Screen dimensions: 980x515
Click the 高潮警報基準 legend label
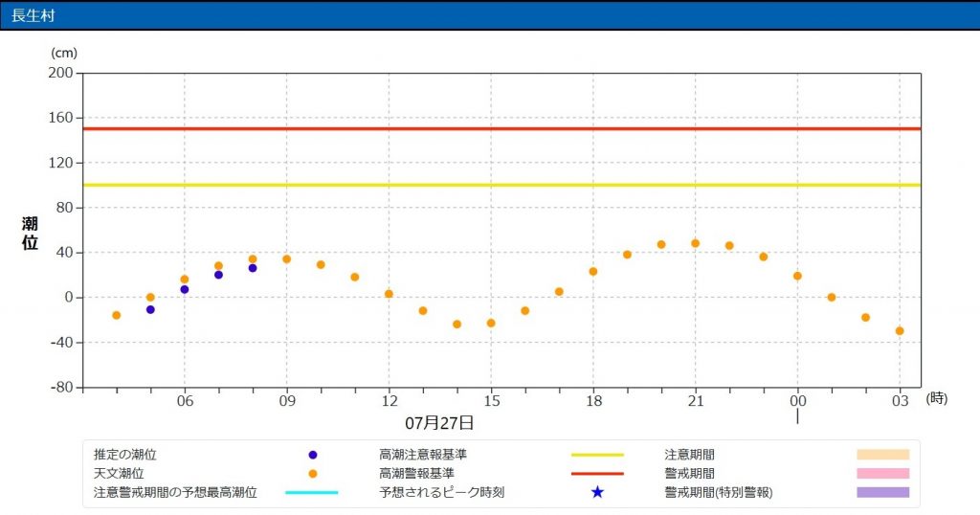[416, 474]
